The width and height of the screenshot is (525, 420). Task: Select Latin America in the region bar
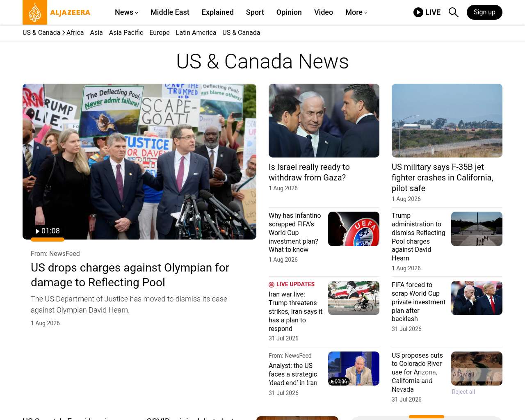[196, 33]
